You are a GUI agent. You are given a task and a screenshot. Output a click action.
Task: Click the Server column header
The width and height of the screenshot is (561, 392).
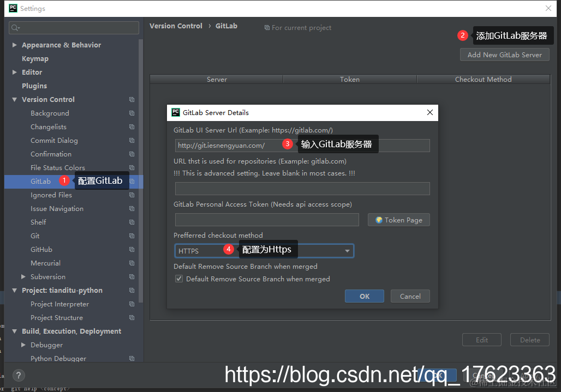coord(217,80)
